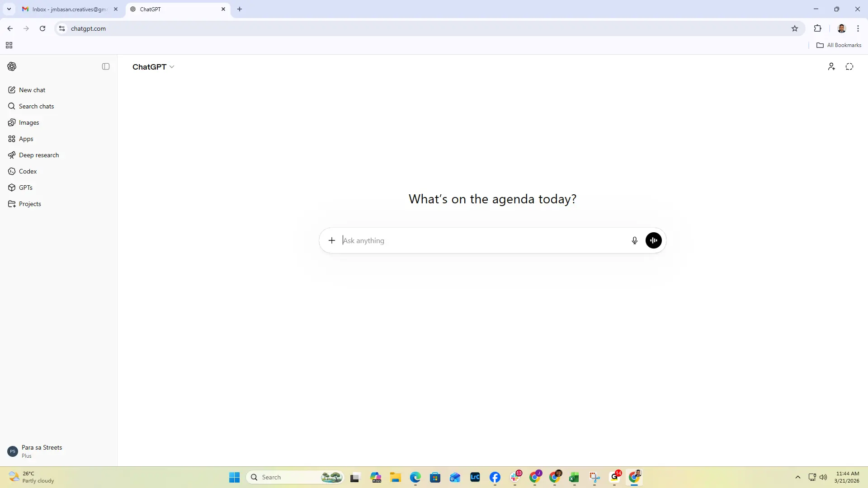The image size is (868, 488).
Task: Open the All Bookmarks folder
Action: tap(839, 45)
